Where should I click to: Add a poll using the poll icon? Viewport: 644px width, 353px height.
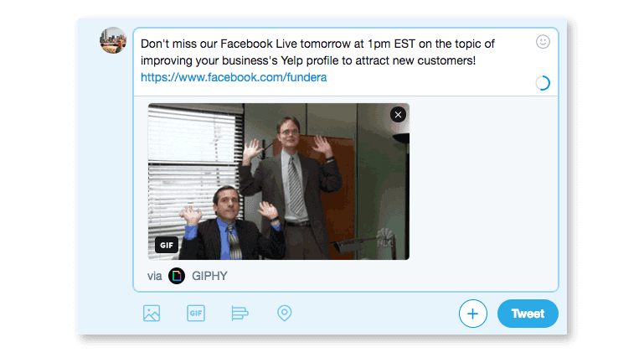(x=240, y=314)
